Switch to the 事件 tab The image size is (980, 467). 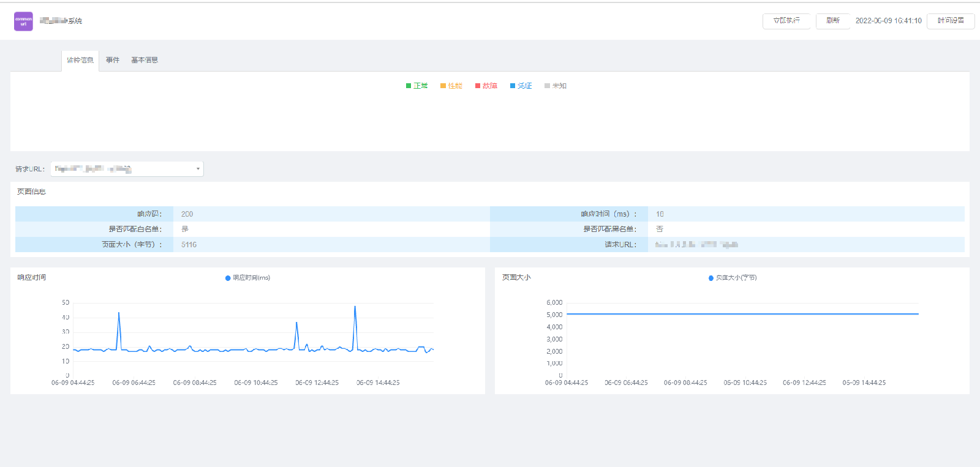coord(113,60)
